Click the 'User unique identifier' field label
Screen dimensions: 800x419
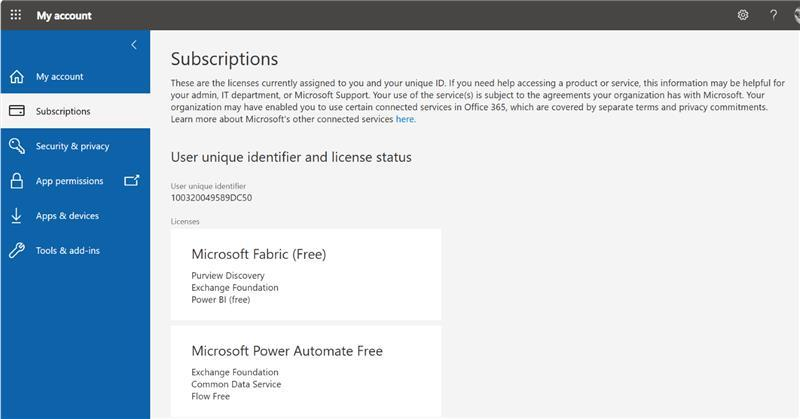[x=208, y=186]
